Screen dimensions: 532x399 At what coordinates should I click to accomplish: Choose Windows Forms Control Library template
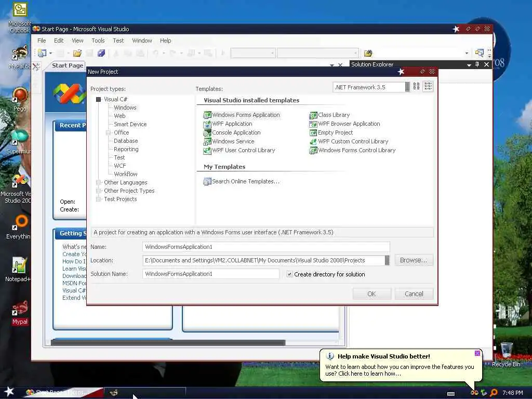click(x=353, y=150)
